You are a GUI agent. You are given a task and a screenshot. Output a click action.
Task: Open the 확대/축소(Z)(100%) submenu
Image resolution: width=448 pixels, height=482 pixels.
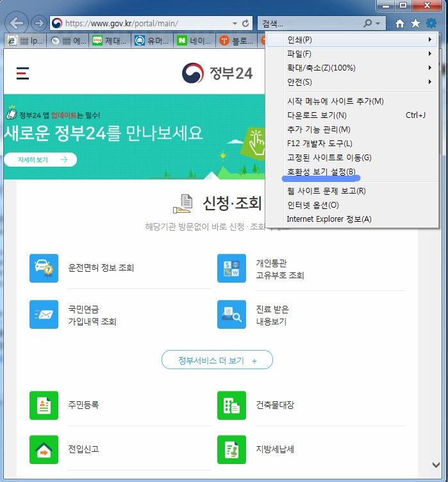click(352, 68)
